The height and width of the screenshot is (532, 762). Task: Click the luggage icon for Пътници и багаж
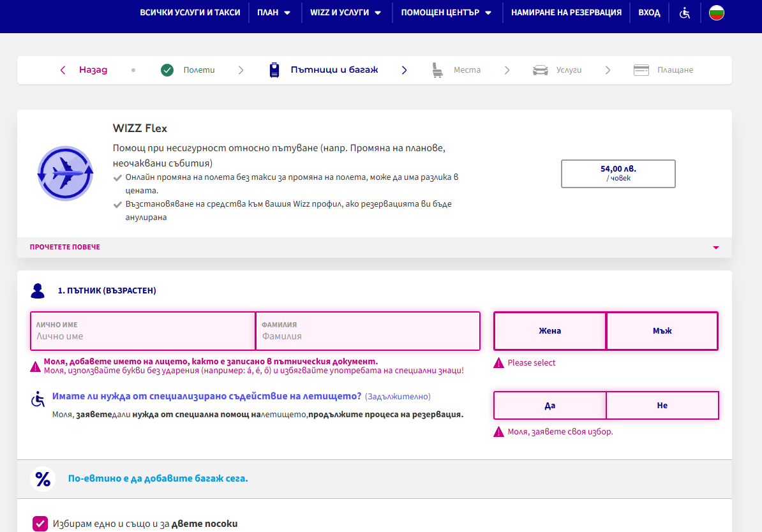tap(274, 70)
